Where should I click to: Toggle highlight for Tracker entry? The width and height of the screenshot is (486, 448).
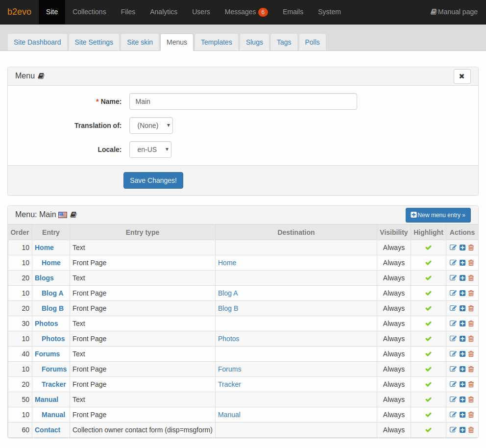point(428,384)
